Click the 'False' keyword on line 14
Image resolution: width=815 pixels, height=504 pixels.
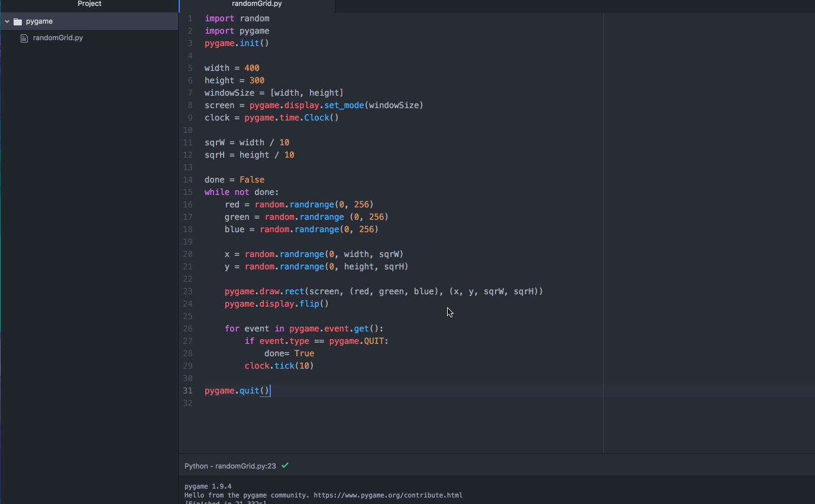(252, 180)
